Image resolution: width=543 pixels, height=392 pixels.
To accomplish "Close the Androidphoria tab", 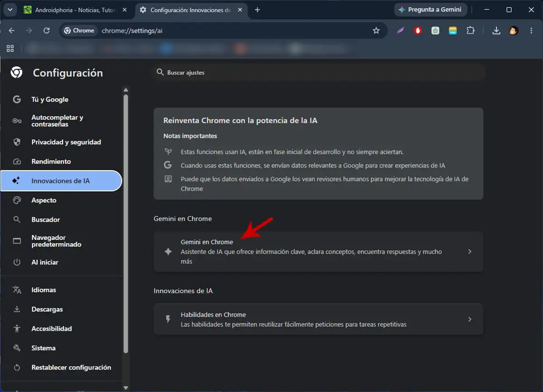I will pos(125,9).
